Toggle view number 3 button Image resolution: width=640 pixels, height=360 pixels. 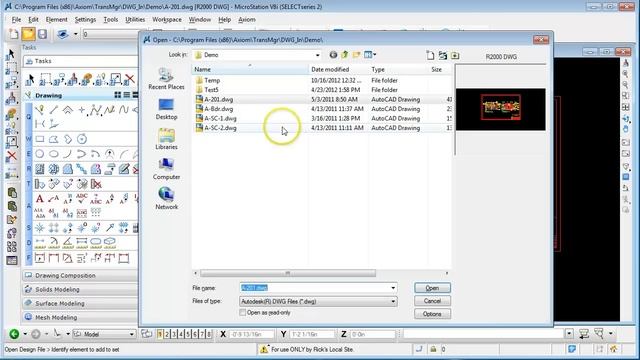(x=174, y=335)
